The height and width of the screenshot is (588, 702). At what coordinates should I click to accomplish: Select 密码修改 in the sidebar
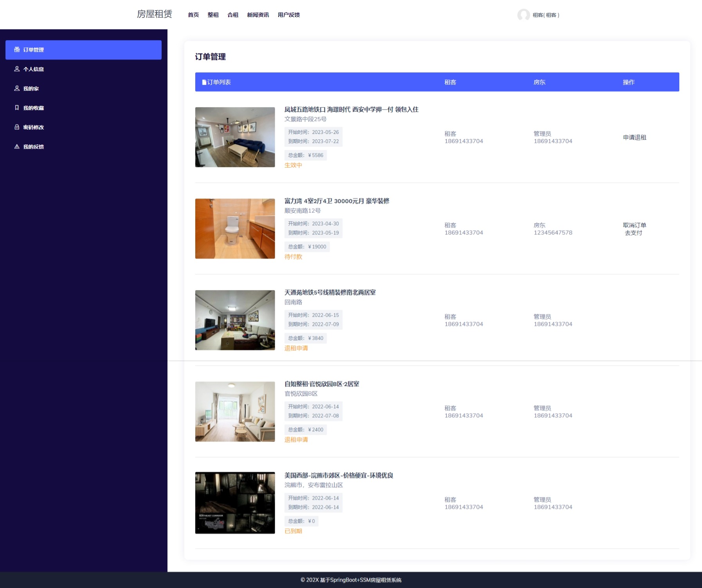(83, 127)
